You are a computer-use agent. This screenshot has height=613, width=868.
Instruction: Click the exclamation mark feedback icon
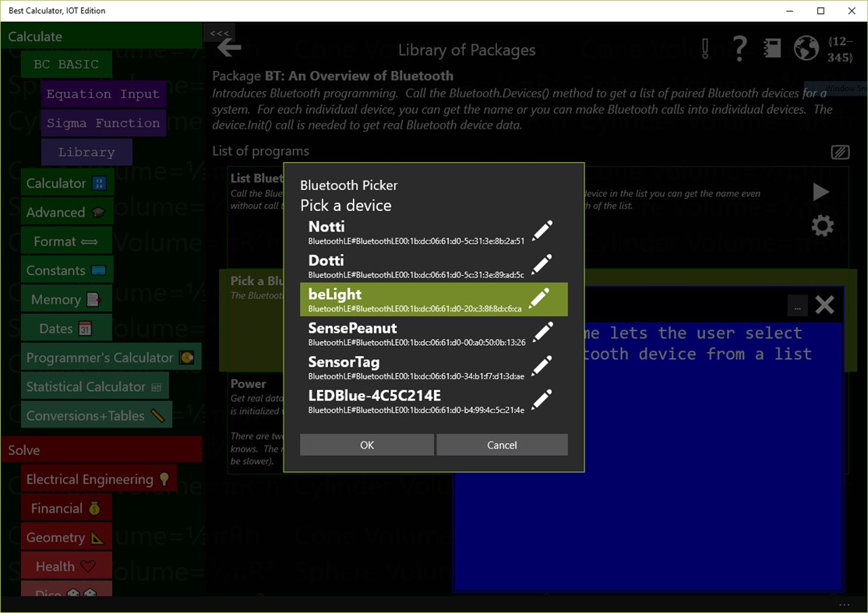tap(704, 48)
